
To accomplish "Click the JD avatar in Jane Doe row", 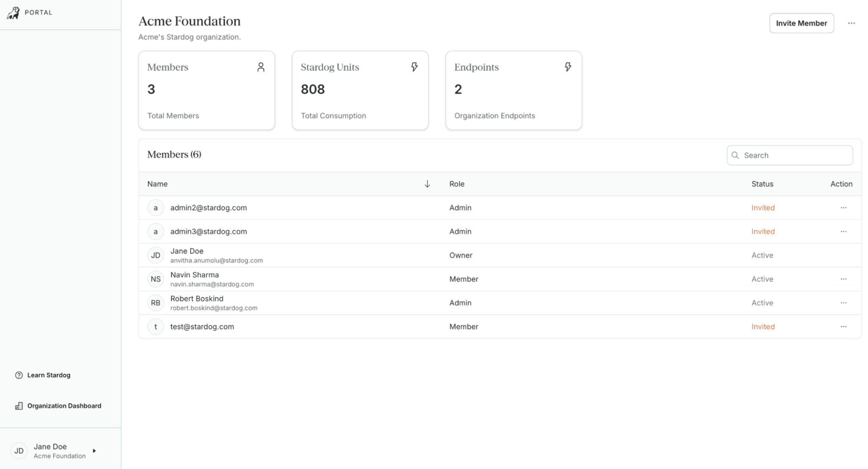I will (156, 255).
